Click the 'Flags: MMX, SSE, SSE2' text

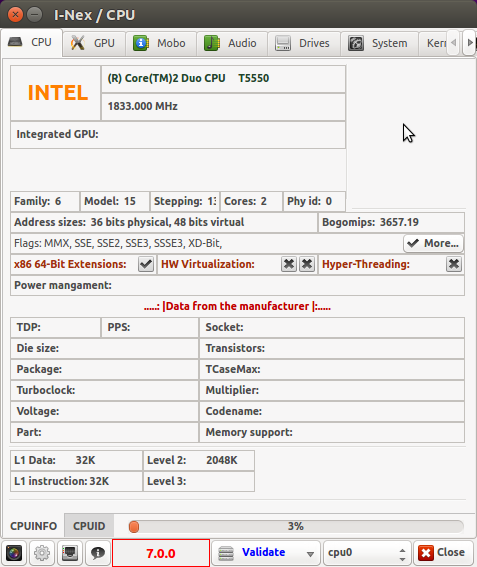(118, 243)
